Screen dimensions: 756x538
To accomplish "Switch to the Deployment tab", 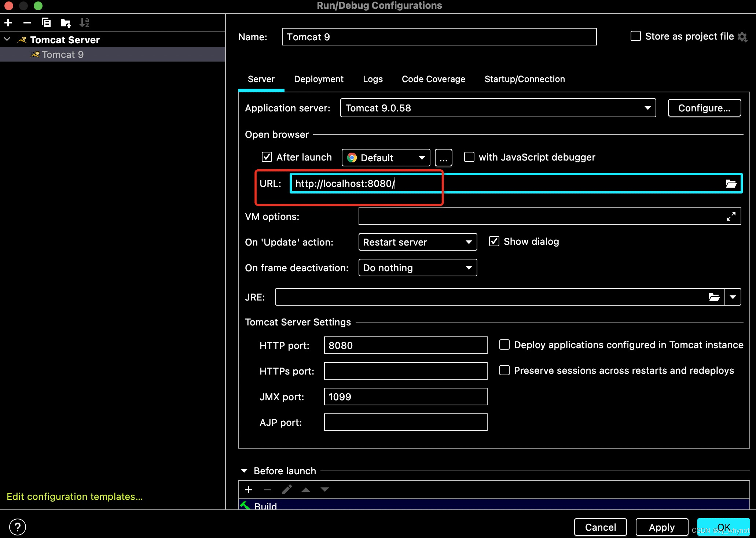I will tap(319, 79).
